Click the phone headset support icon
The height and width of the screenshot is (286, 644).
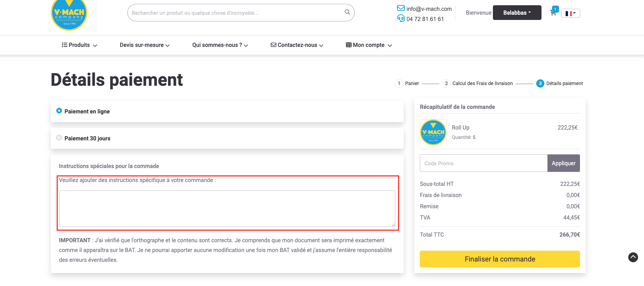pos(401,19)
